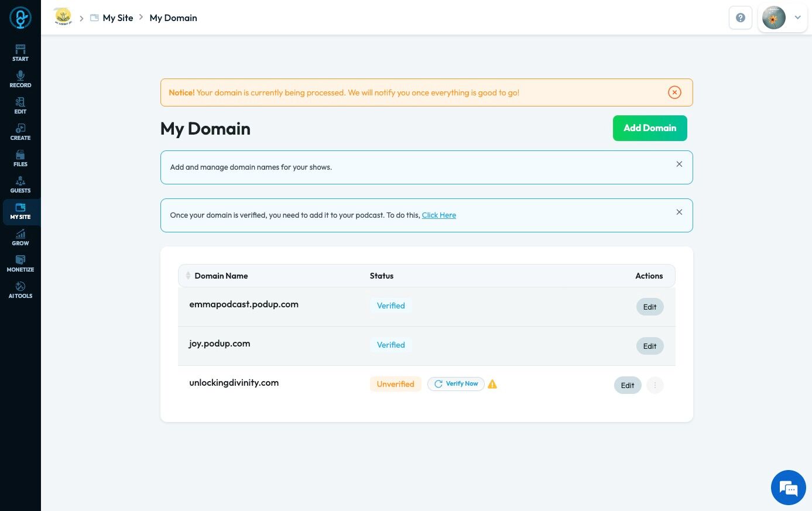Click Verify Now for unlockingdivinity.com
The height and width of the screenshot is (511, 812).
click(x=456, y=384)
